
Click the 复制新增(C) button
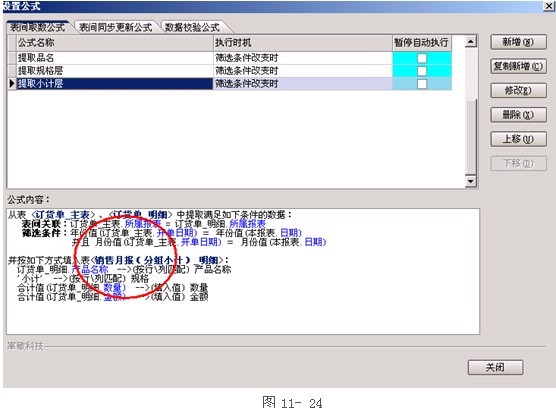pos(518,66)
